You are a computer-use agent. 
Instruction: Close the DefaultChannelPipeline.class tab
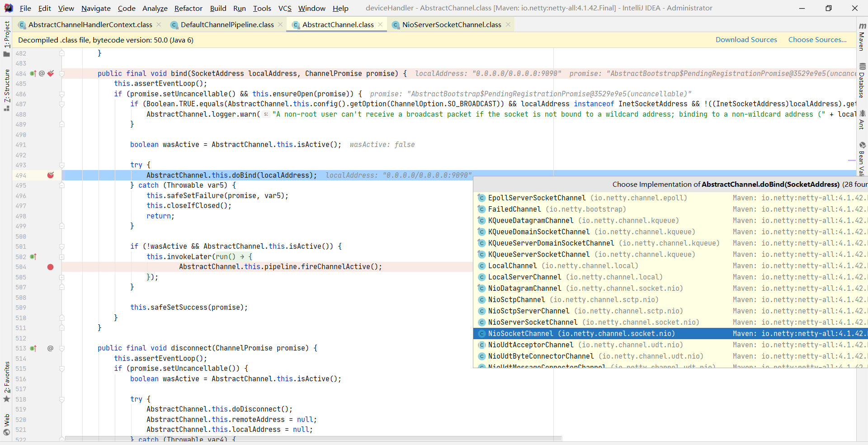click(280, 24)
